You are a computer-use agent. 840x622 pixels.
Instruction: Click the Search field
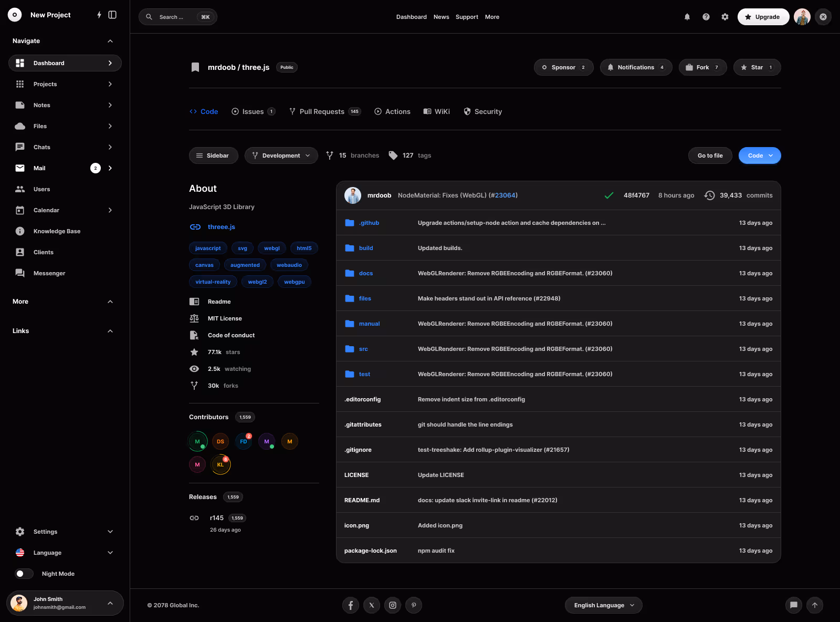click(178, 17)
